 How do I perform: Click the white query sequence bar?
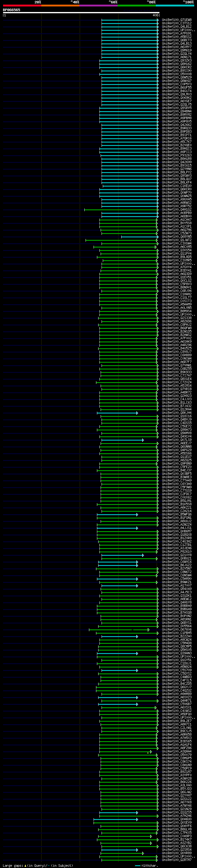pyautogui.click(x=81, y=13)
